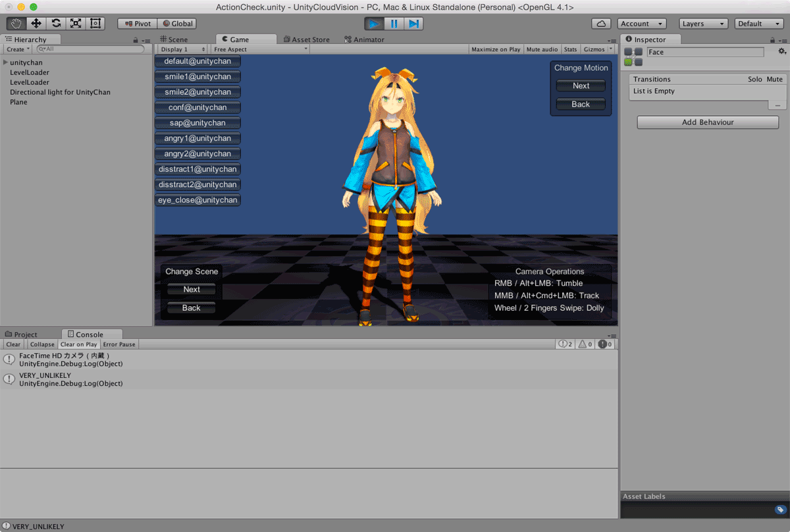The height and width of the screenshot is (532, 790).
Task: Switch to the Scene tab
Action: point(174,40)
